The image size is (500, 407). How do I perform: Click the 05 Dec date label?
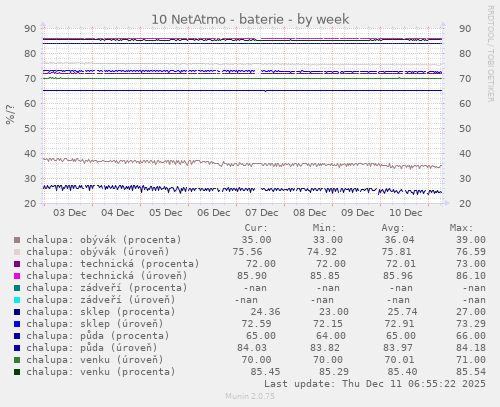(x=166, y=213)
